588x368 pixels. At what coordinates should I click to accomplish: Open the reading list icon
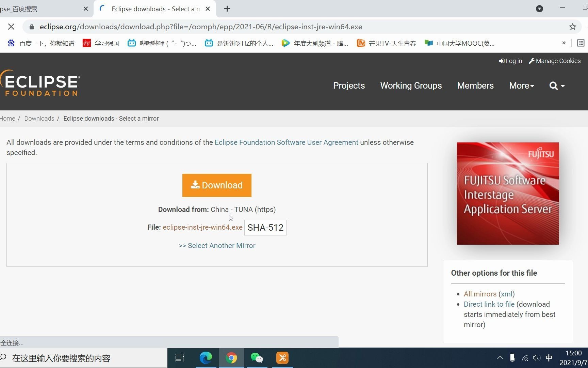click(x=581, y=43)
